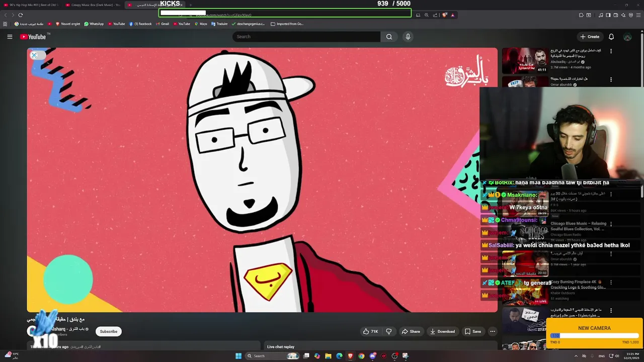Open Windows Start menu

(x=238, y=356)
